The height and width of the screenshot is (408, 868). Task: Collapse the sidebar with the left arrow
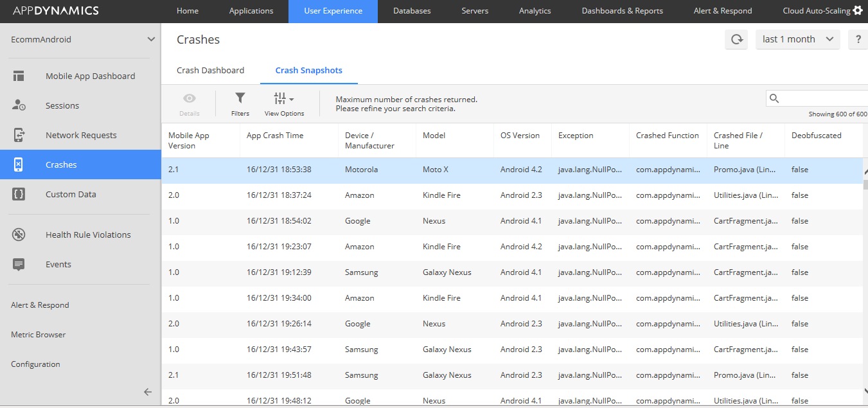[147, 392]
